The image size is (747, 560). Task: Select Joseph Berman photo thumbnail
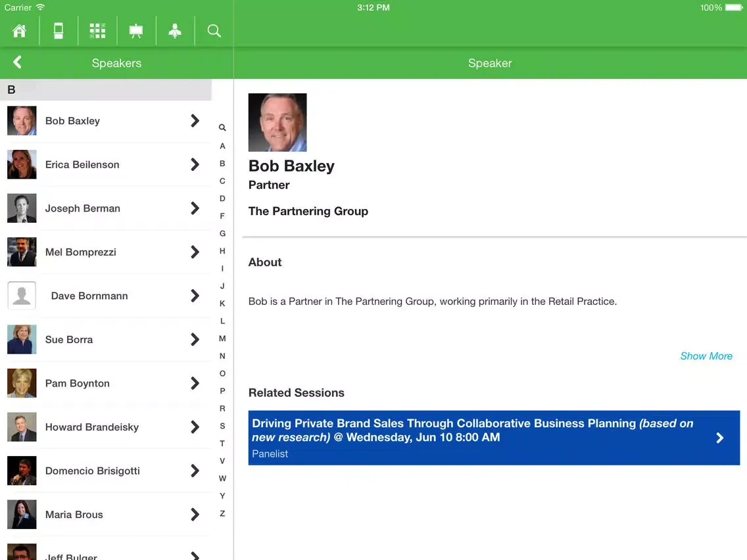point(22,208)
